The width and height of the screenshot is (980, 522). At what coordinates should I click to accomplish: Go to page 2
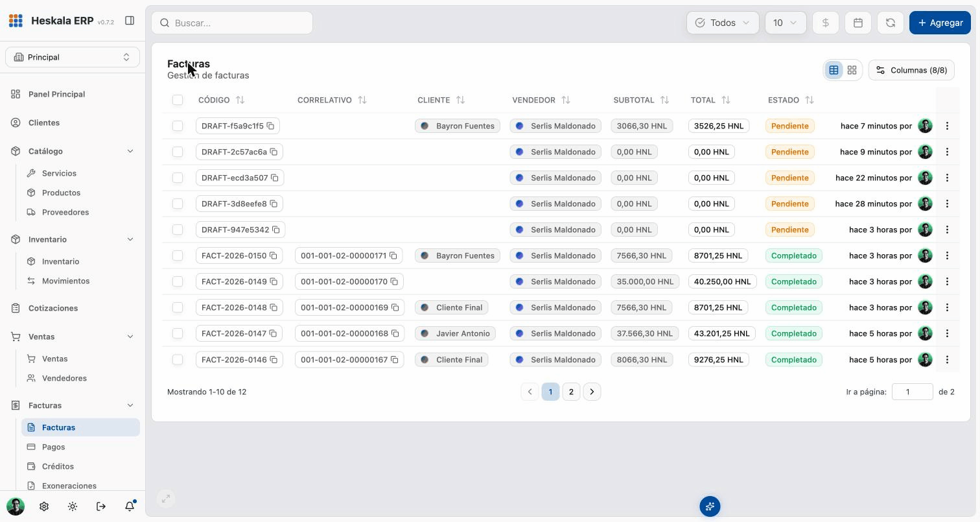(571, 392)
